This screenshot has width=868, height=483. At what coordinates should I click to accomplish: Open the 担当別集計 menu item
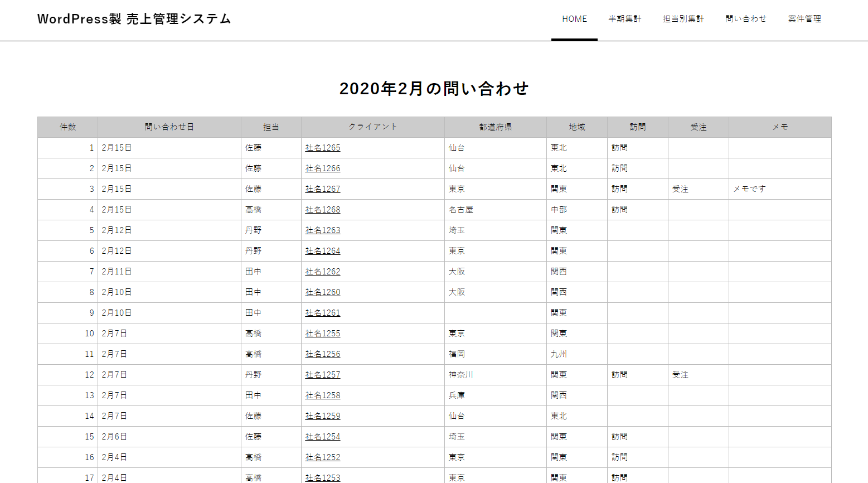coord(683,19)
